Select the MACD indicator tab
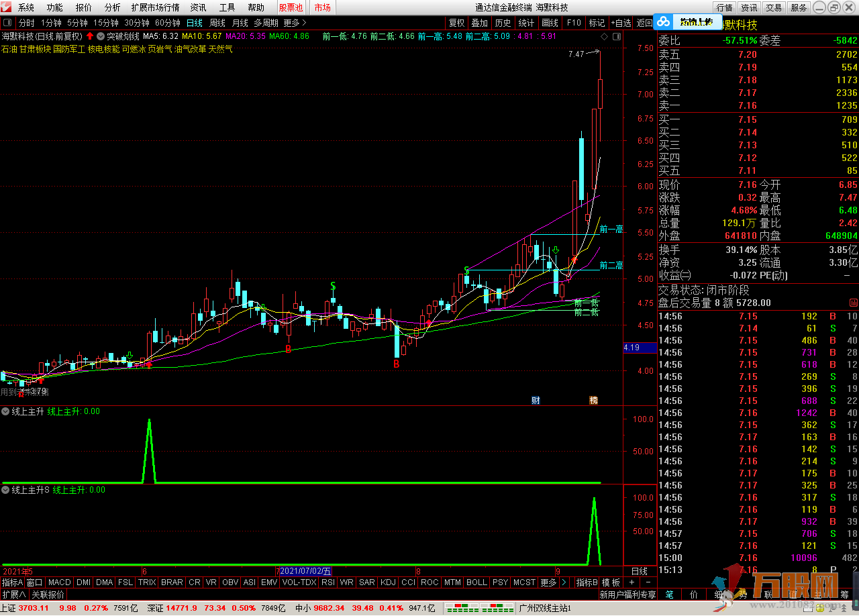 click(x=59, y=582)
